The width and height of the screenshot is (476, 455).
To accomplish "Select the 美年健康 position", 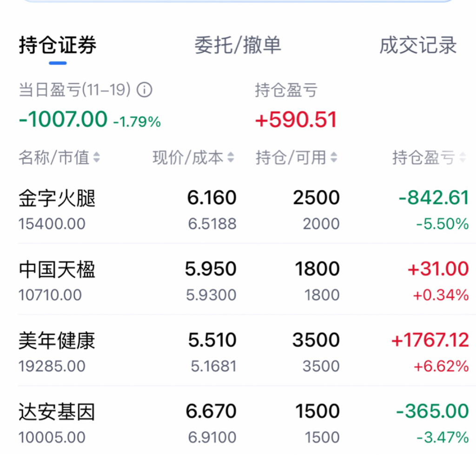I will (x=244, y=352).
